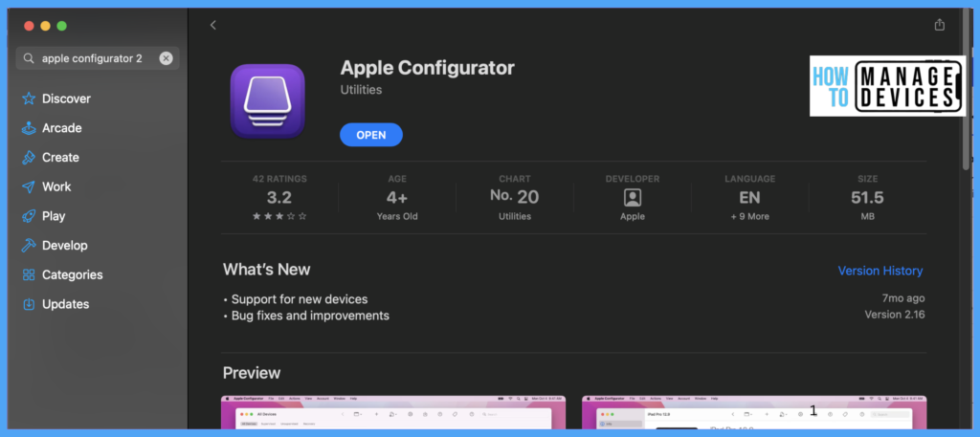Screen dimensions: 980x437
Task: Click Support for new devices text
Action: coord(300,299)
